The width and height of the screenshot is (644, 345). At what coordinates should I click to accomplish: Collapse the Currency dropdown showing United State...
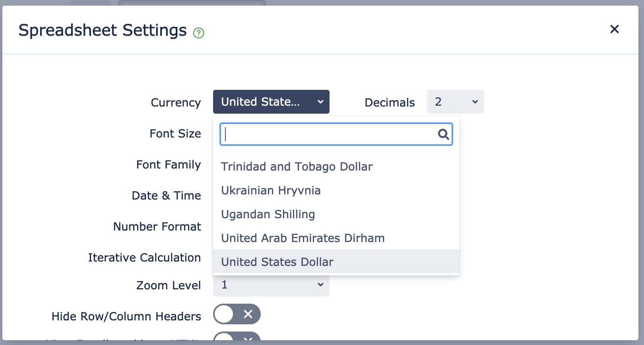tap(271, 102)
